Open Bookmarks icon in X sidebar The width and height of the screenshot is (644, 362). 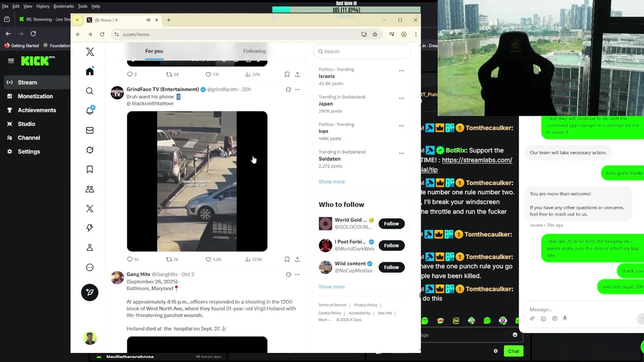90,169
